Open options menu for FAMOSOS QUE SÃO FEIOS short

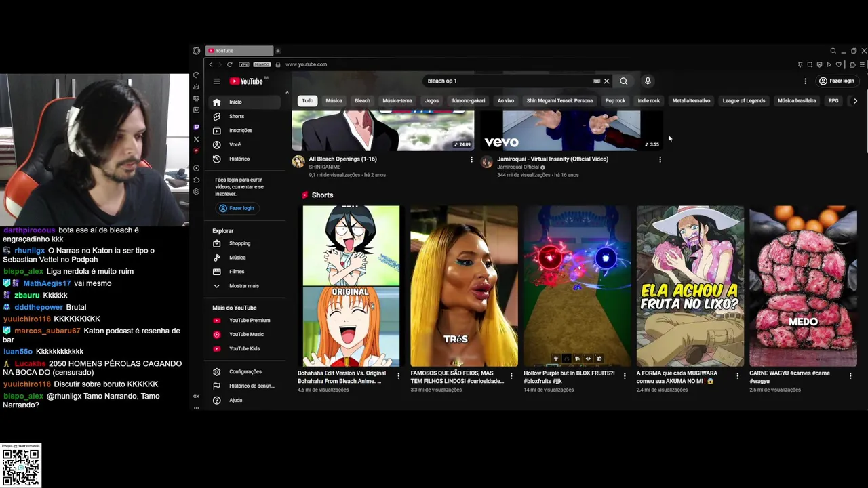511,376
